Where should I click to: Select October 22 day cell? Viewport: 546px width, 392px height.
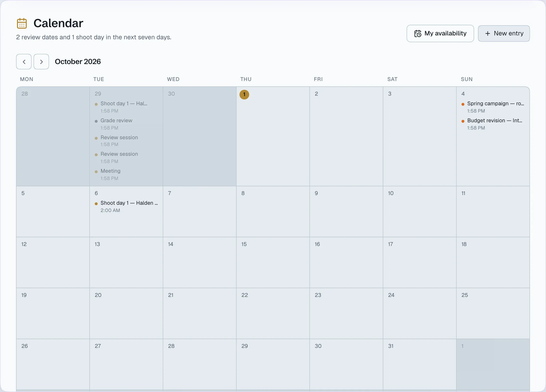[273, 313]
